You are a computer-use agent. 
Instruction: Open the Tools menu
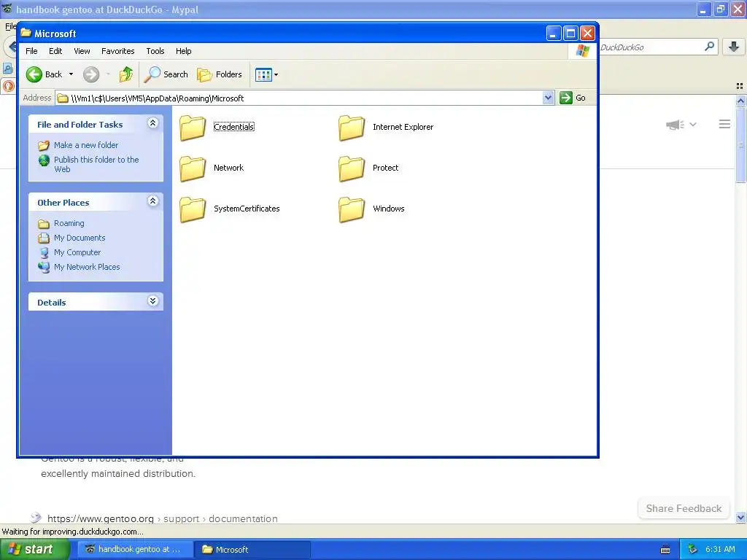coord(155,51)
